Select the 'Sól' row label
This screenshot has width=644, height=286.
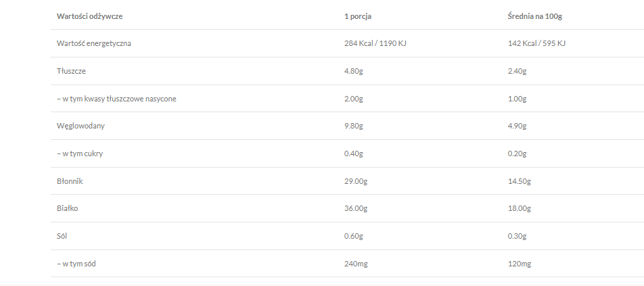coord(62,236)
